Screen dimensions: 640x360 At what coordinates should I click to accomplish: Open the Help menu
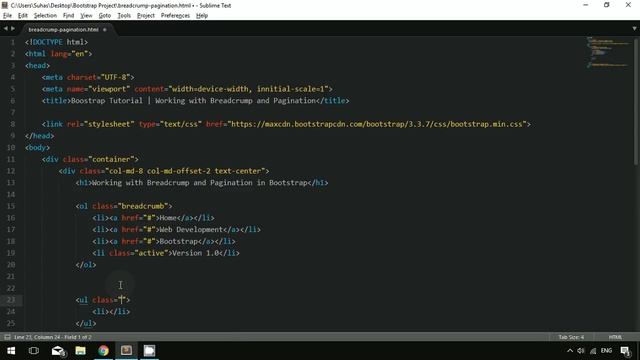tap(202, 16)
